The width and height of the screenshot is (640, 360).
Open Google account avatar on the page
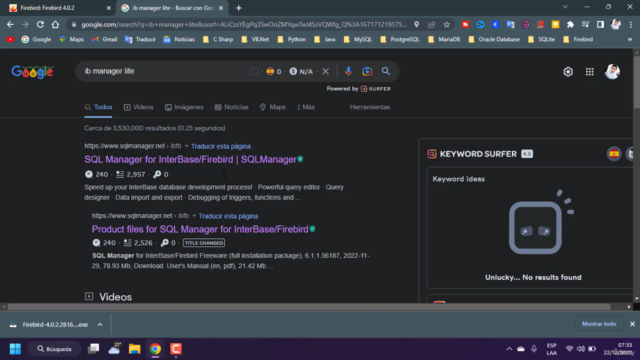[x=612, y=71]
